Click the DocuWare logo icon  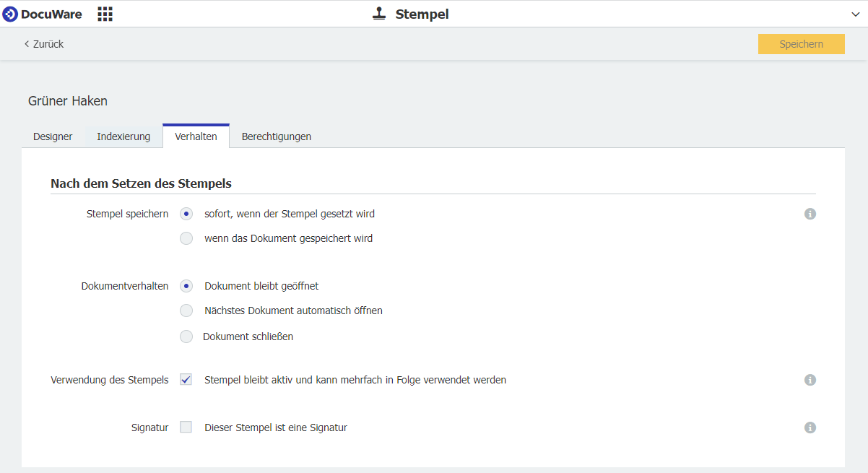pyautogui.click(x=10, y=14)
